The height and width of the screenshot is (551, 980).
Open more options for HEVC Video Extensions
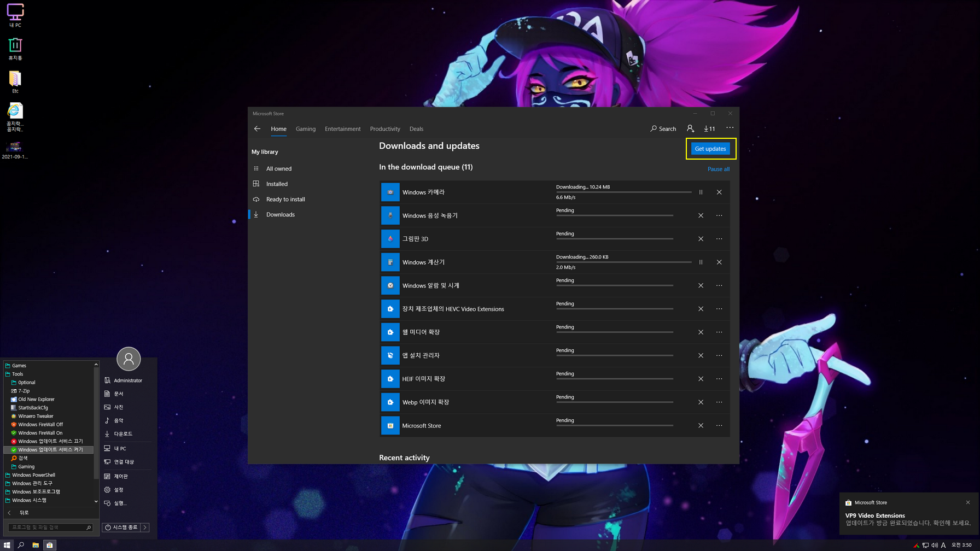[x=719, y=309]
